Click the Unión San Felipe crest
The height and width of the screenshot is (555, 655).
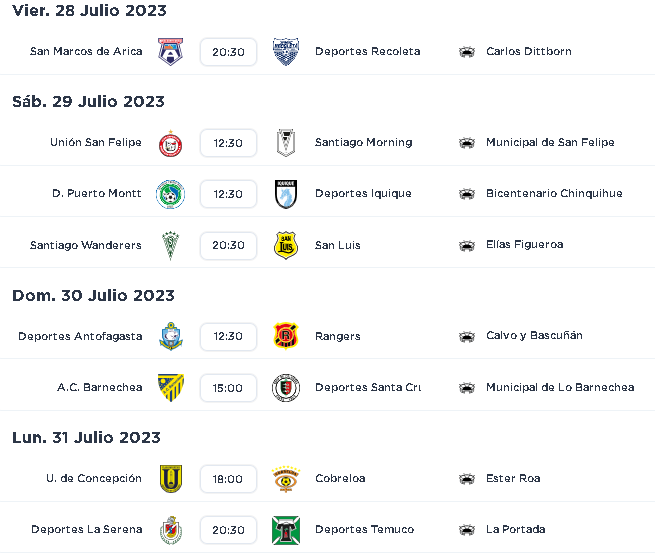pyautogui.click(x=170, y=144)
